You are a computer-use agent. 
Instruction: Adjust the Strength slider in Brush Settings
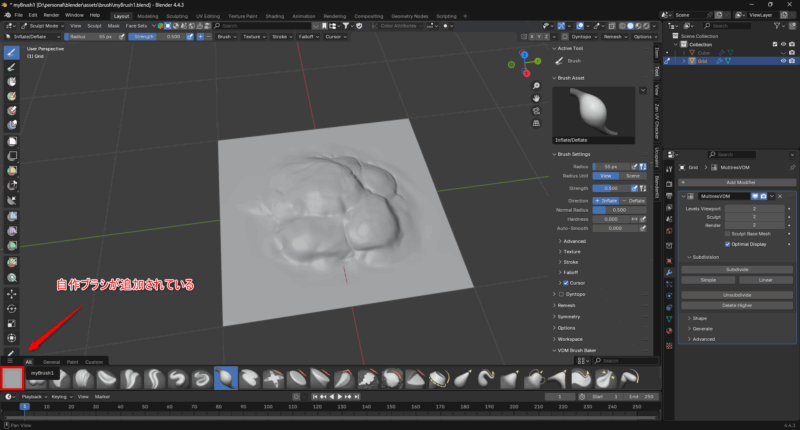(x=611, y=188)
